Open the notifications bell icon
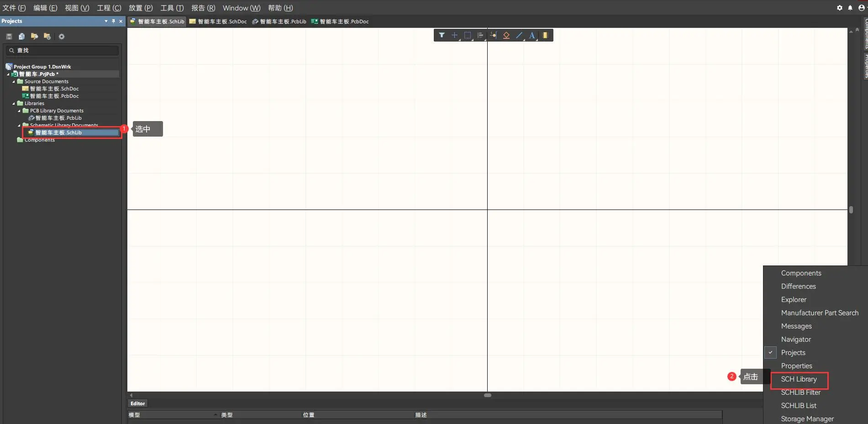This screenshot has height=424, width=868. 850,8
